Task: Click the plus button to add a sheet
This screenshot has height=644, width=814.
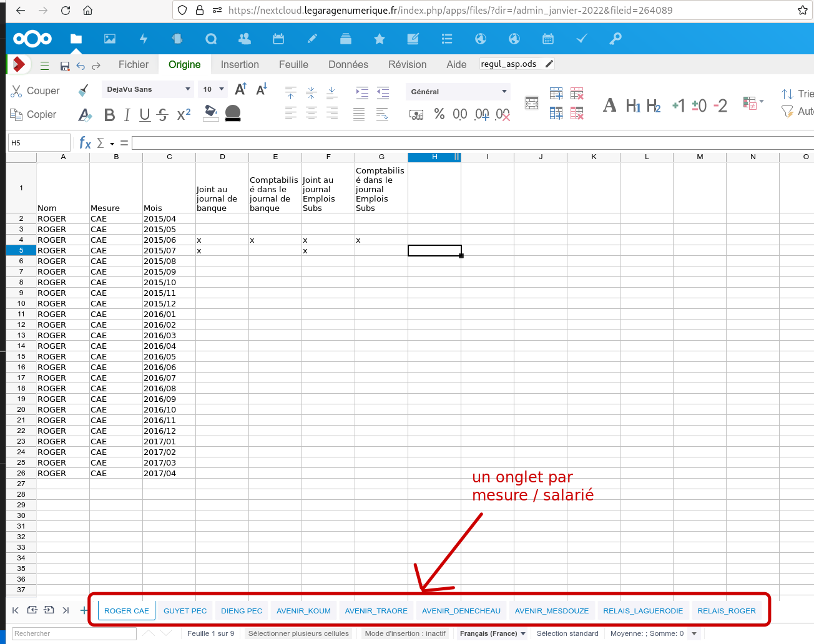Action: [x=84, y=611]
